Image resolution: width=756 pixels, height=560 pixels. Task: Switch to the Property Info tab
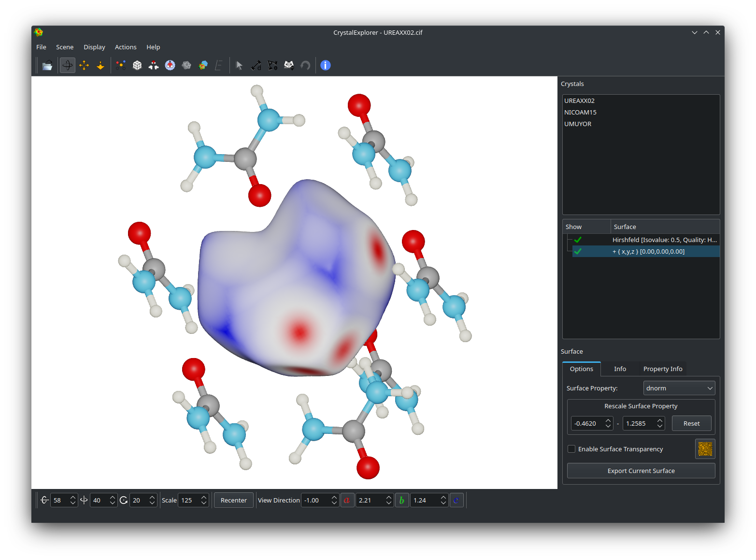click(x=662, y=369)
